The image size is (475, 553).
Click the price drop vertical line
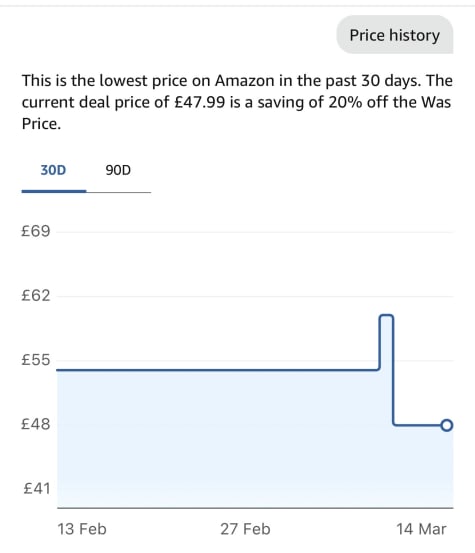(393, 370)
